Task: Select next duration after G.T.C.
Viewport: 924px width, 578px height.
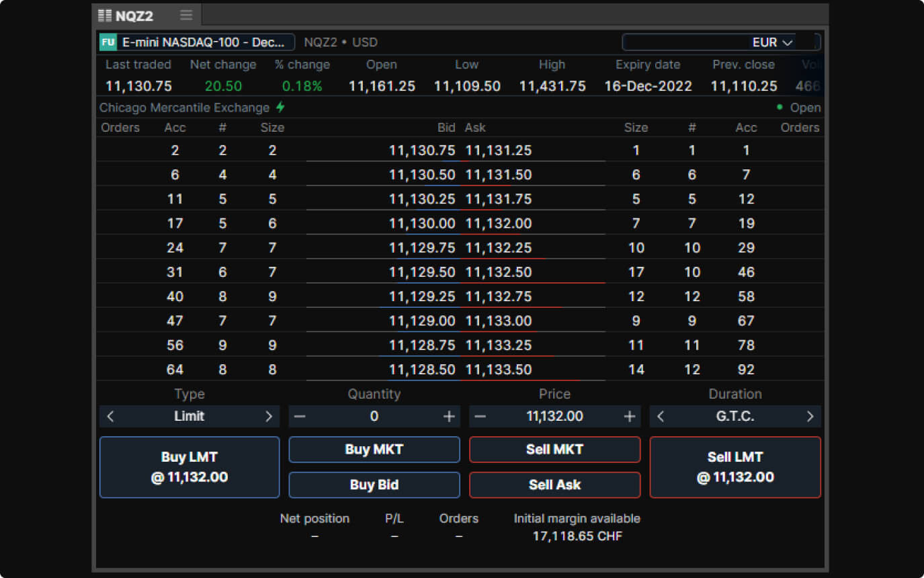Action: [x=810, y=417]
